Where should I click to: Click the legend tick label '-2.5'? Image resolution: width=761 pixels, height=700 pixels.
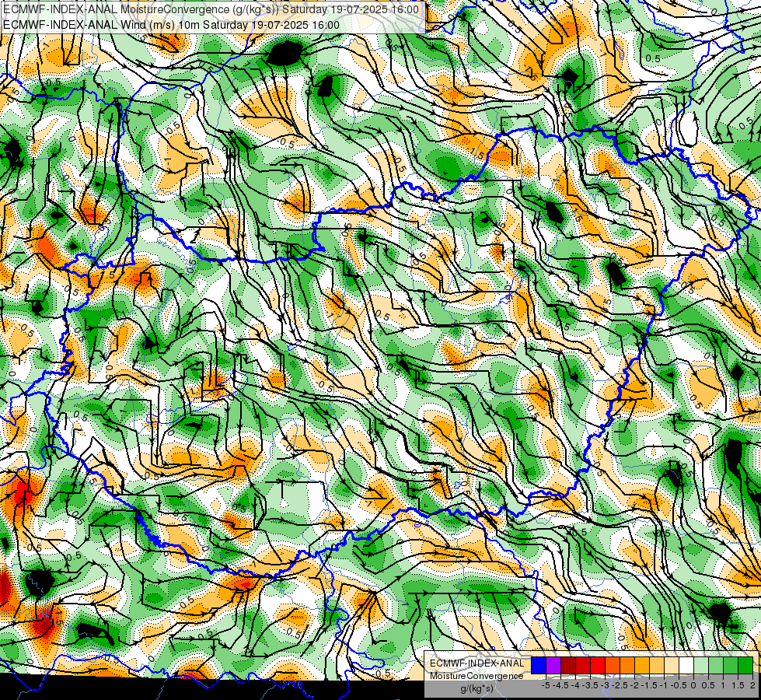tap(620, 685)
